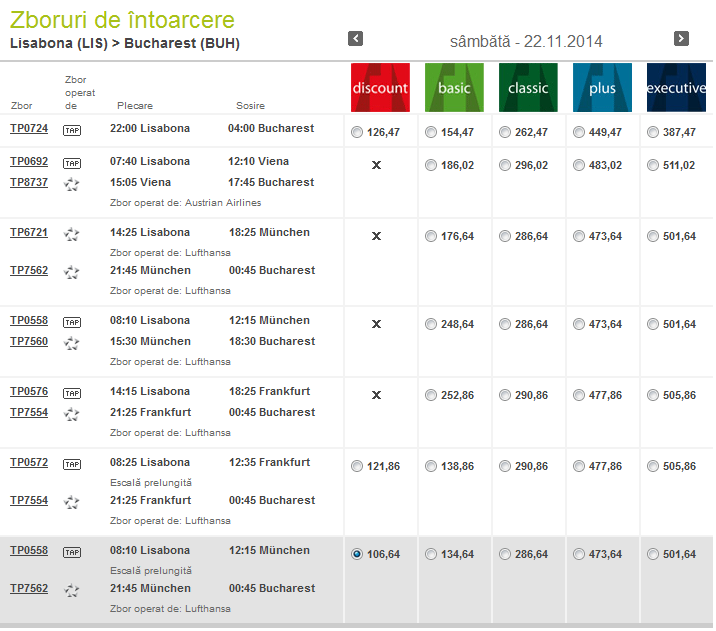
Task: Click the blue plus fare header
Action: (602, 87)
